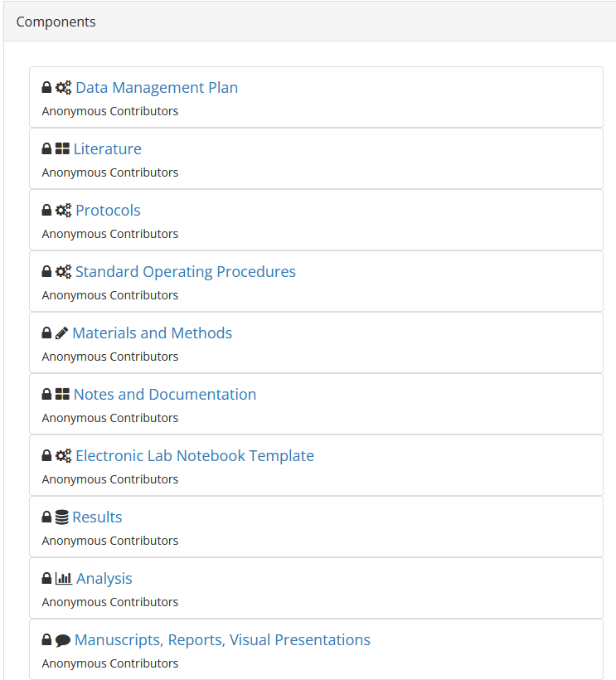
Task: Open the Data Management Plan component
Action: [157, 88]
